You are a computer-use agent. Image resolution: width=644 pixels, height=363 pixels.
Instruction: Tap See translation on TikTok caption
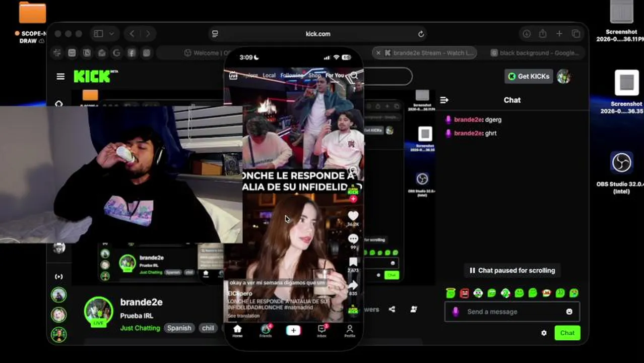(243, 316)
